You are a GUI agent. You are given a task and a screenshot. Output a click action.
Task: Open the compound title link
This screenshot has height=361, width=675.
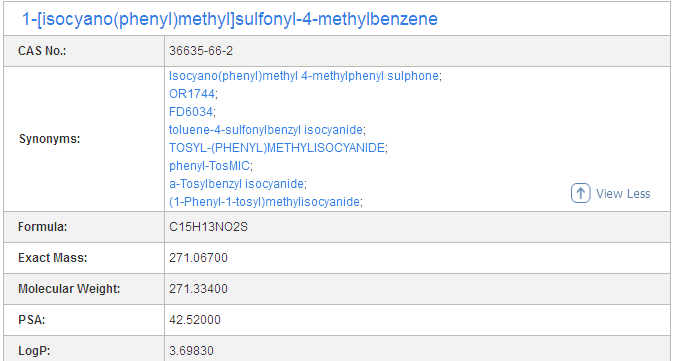(x=230, y=19)
